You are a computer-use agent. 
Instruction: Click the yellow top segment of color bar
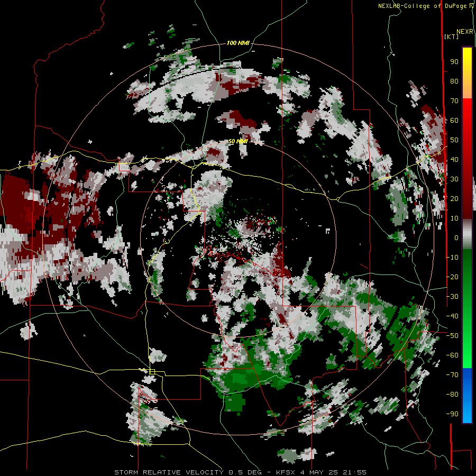pyautogui.click(x=467, y=73)
